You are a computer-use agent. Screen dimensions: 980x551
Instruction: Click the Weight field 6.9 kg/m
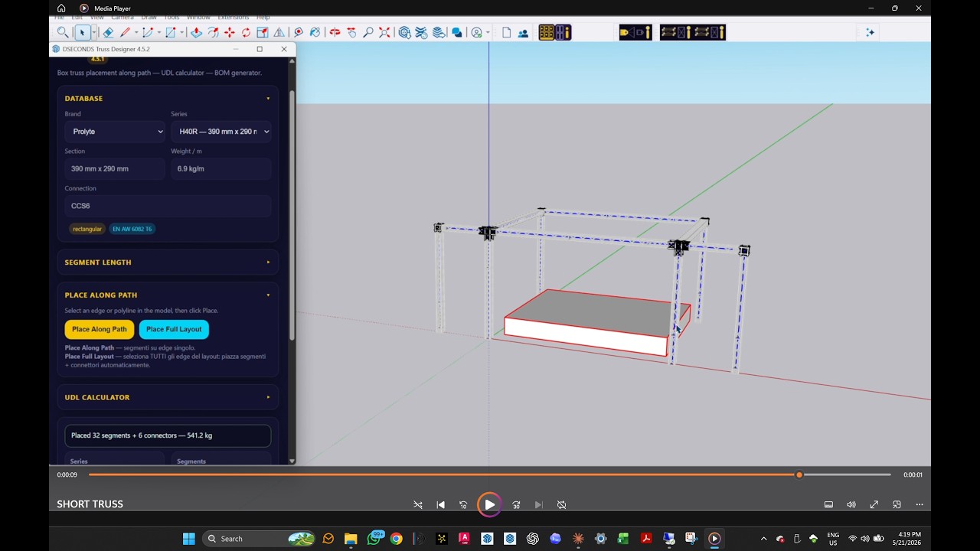(221, 168)
